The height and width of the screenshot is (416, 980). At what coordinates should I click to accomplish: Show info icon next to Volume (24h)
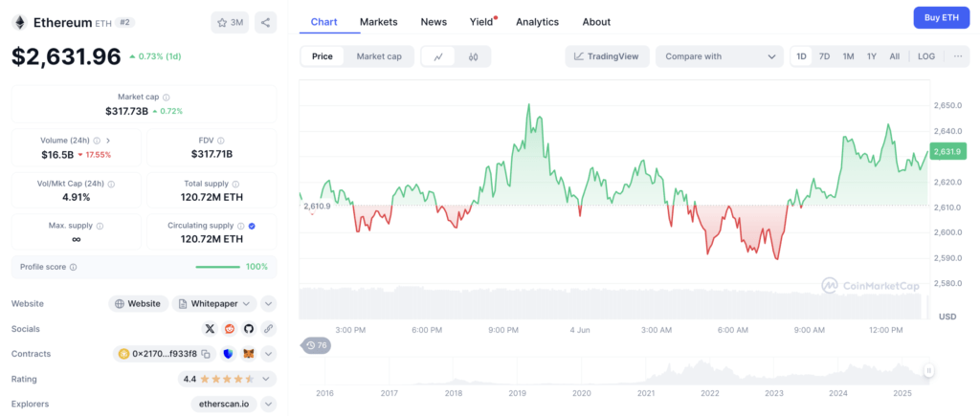tap(99, 141)
